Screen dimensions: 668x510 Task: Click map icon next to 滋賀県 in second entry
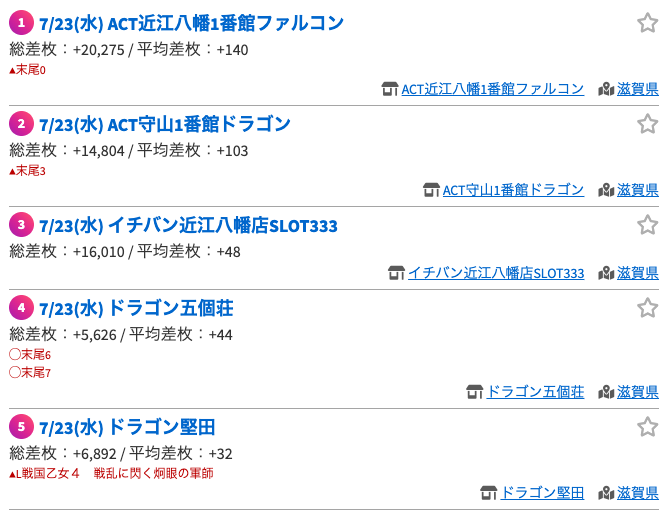[x=606, y=190]
